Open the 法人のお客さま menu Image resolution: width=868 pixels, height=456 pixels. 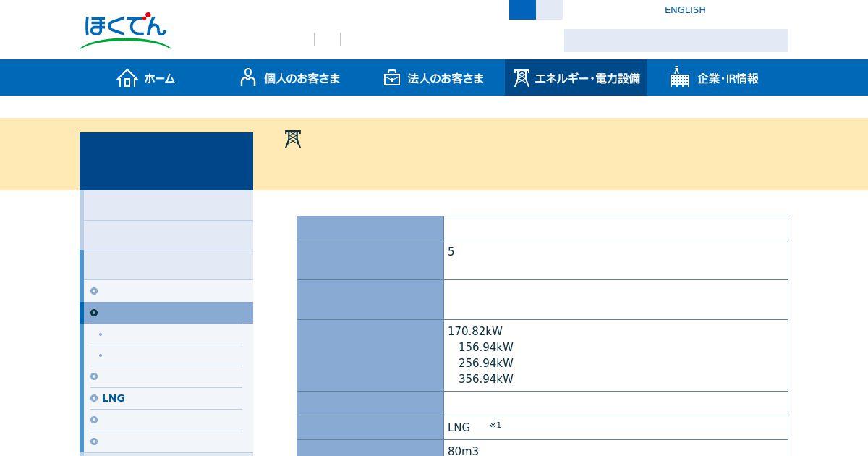point(434,78)
